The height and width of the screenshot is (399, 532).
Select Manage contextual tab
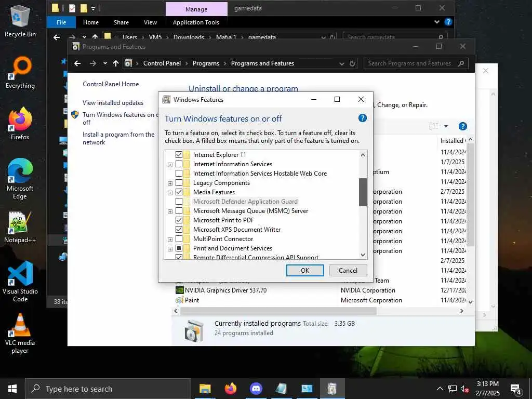coord(196,9)
